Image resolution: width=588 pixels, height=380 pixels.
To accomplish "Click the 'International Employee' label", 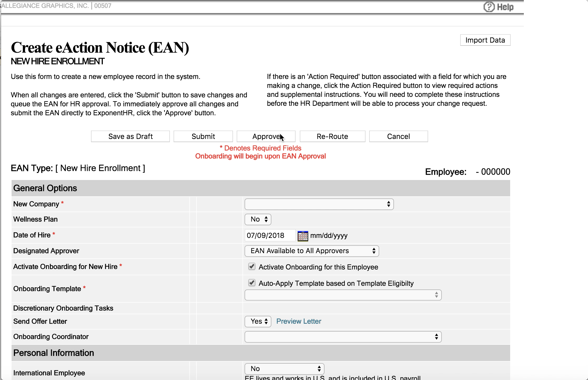I will pyautogui.click(x=49, y=373).
